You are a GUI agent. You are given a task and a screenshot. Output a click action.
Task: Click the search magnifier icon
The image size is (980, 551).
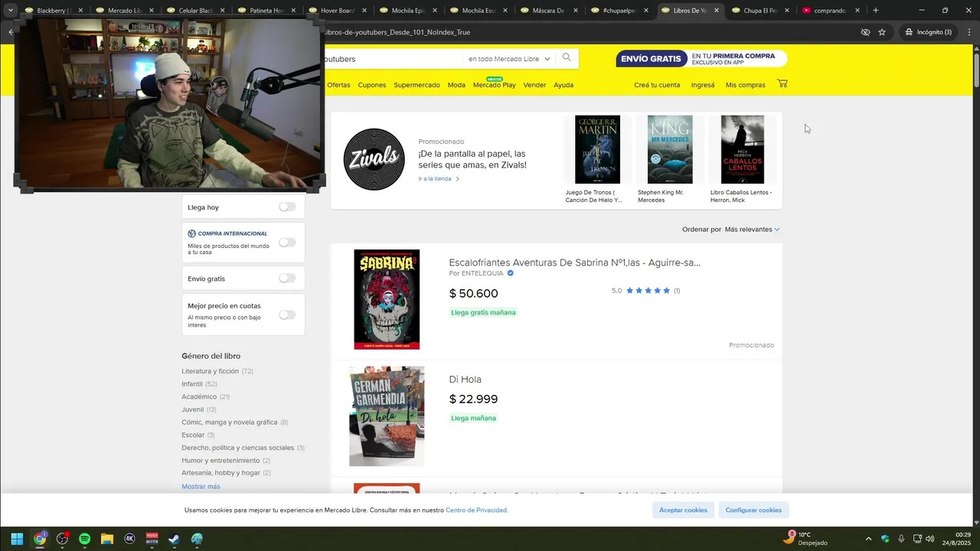pyautogui.click(x=567, y=58)
